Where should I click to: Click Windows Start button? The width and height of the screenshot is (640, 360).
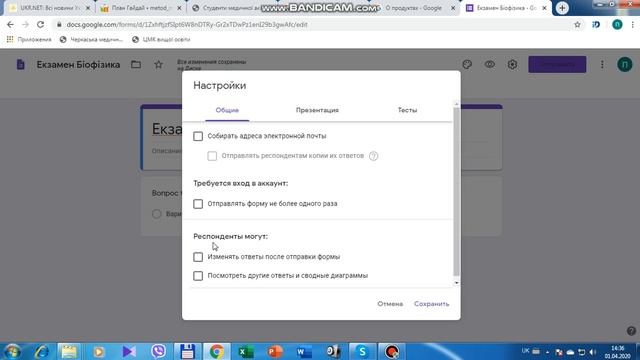click(x=12, y=351)
